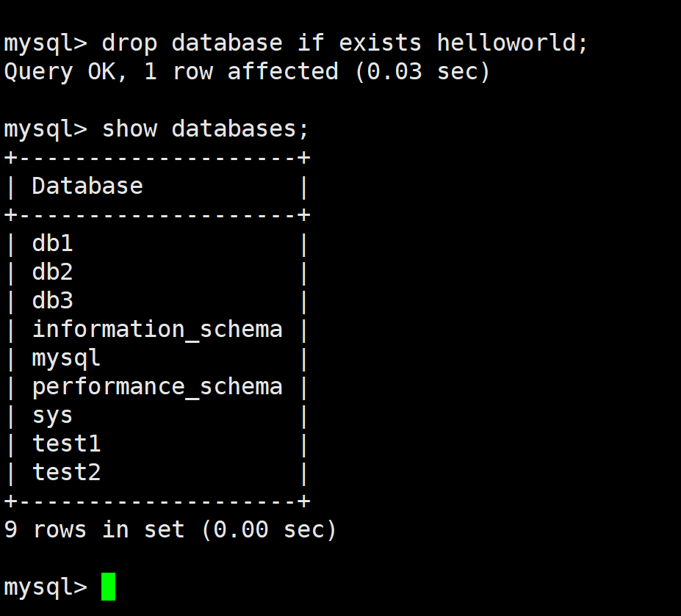
Task: Click the first mysql> prompt at top
Action: coord(45,44)
